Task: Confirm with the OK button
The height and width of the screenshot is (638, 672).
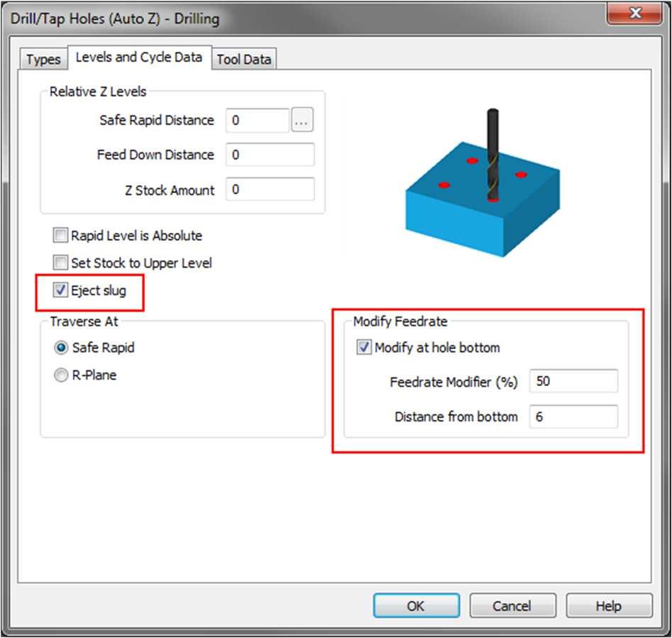Action: tap(416, 606)
